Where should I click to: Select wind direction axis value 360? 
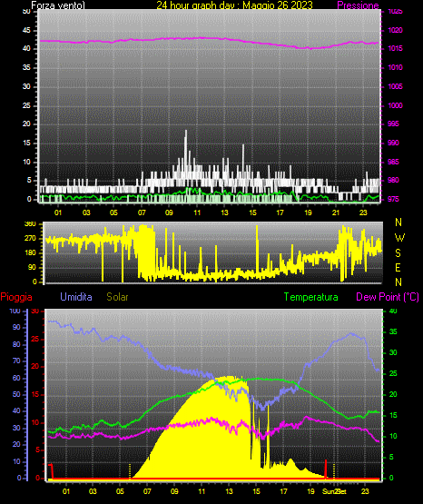pyautogui.click(x=30, y=224)
